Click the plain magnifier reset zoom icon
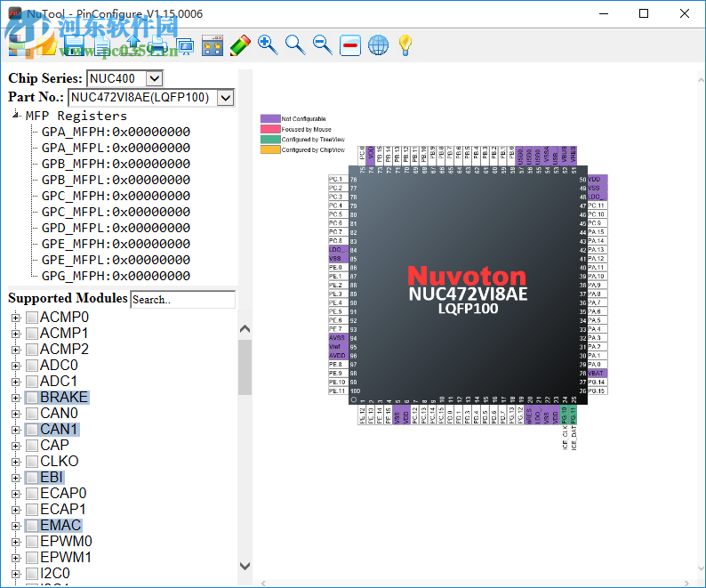The height and width of the screenshot is (588, 706). click(295, 45)
